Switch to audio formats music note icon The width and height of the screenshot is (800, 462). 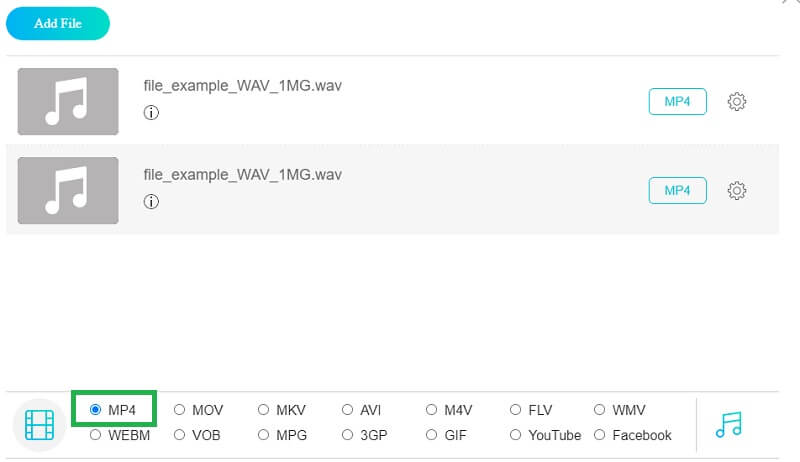pyautogui.click(x=729, y=424)
